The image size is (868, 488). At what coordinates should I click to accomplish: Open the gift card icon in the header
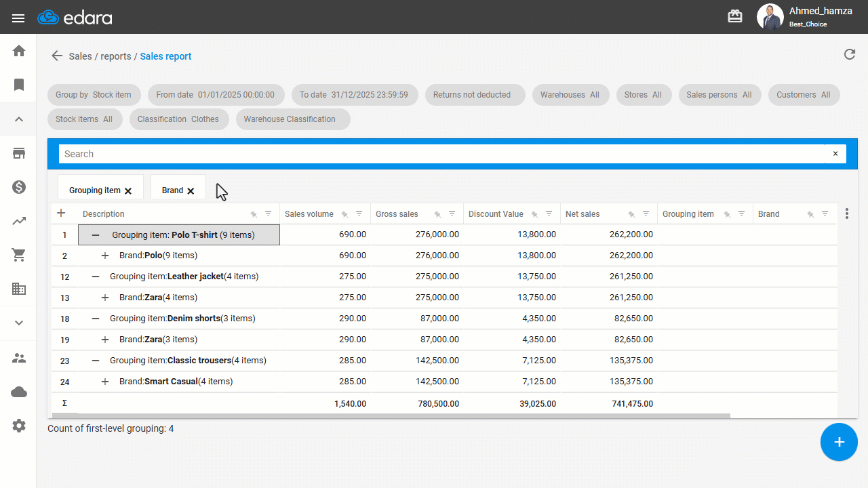point(735,16)
